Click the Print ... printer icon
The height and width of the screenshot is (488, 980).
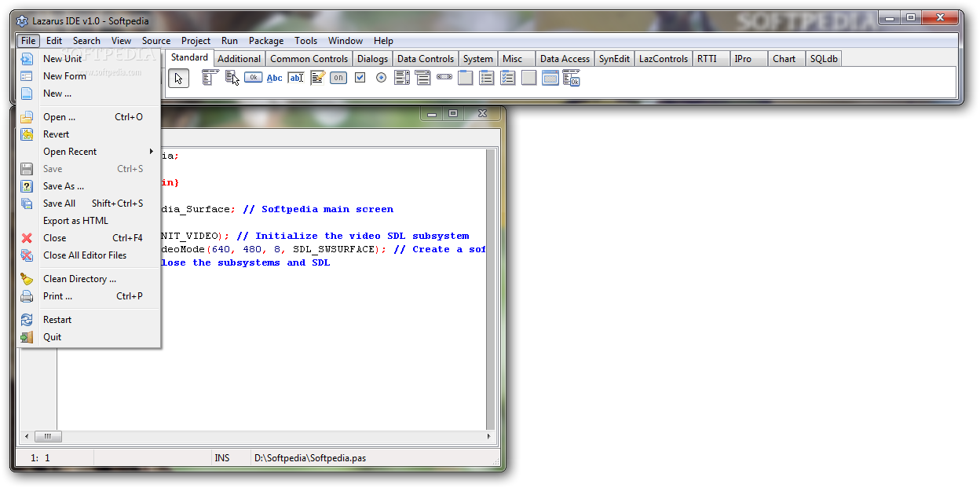(x=27, y=296)
